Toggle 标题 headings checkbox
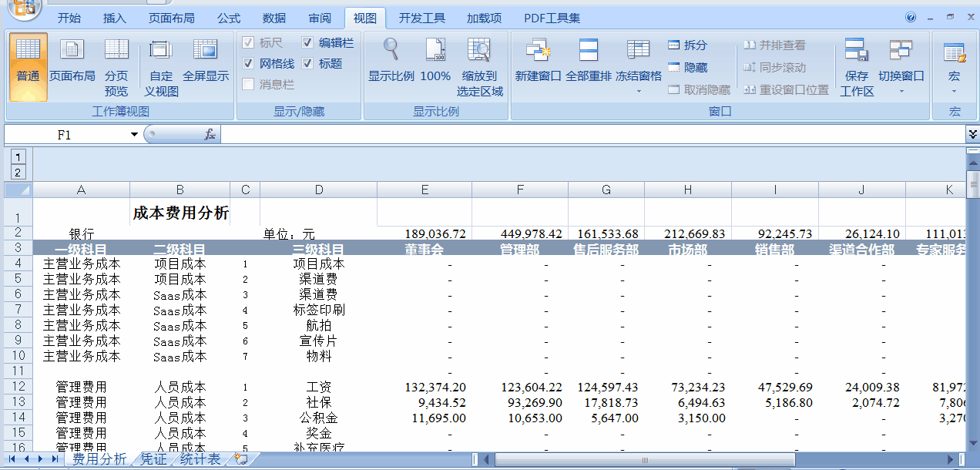980x470 pixels. point(307,64)
